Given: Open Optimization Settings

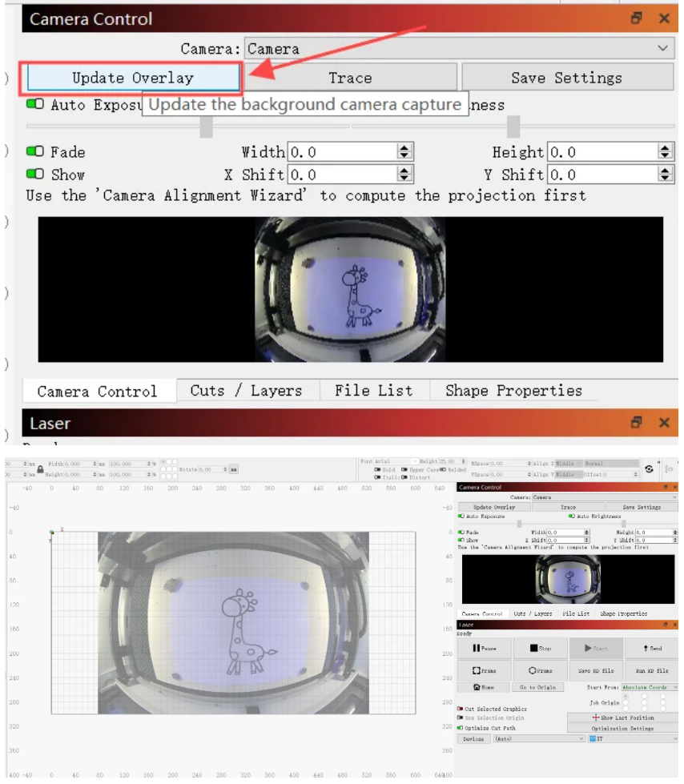Looking at the screenshot, I should [622, 730].
